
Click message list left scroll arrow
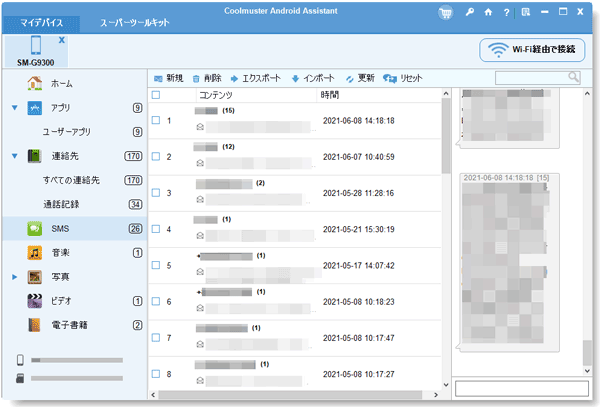[x=153, y=395]
